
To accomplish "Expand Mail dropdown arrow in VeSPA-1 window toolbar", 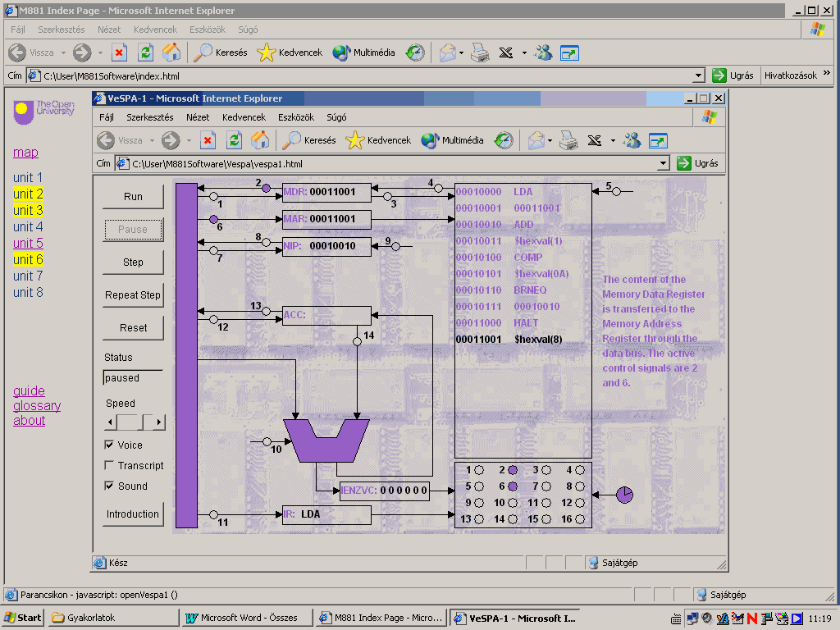I will pyautogui.click(x=550, y=140).
